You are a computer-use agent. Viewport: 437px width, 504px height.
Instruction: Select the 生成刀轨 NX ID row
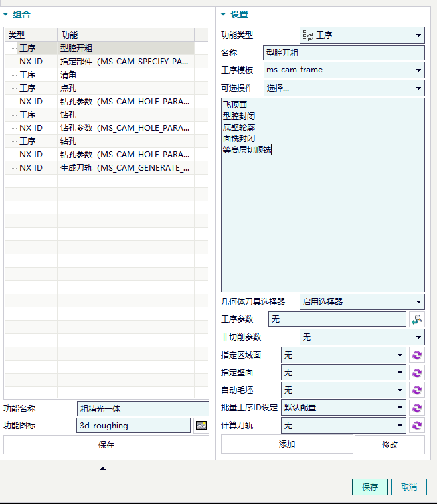click(100, 168)
